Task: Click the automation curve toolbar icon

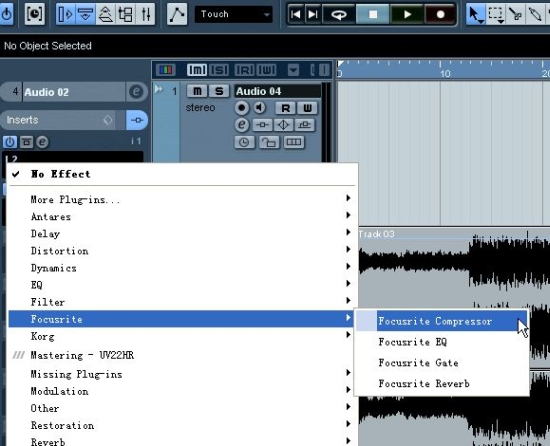Action: coord(177,14)
